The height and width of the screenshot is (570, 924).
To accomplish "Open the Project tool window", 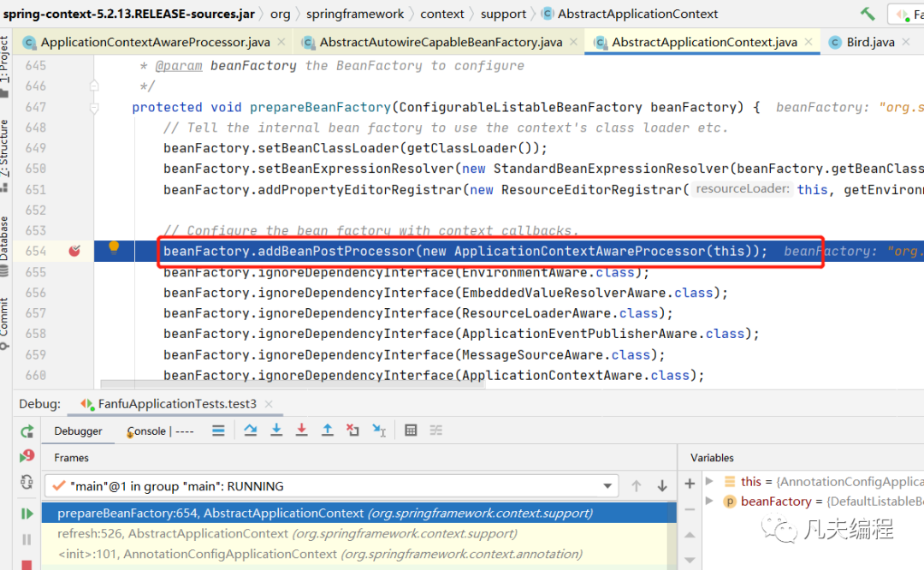I will [5, 65].
